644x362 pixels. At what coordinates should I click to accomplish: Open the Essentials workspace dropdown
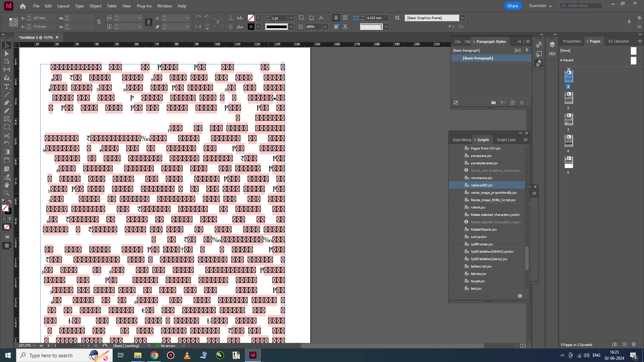[x=540, y=6]
